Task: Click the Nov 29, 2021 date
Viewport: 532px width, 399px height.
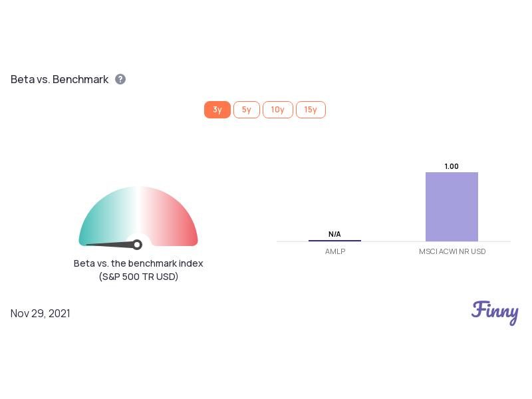Action: (41, 313)
